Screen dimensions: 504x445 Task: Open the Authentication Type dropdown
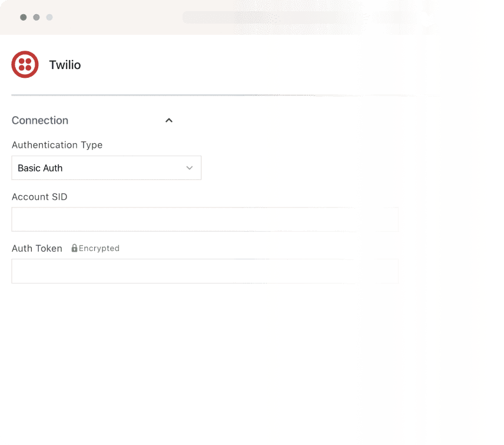(x=107, y=168)
